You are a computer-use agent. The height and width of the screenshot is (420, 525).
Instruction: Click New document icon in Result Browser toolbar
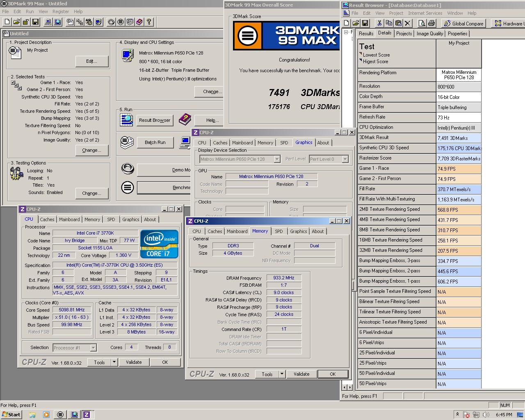pos(347,23)
